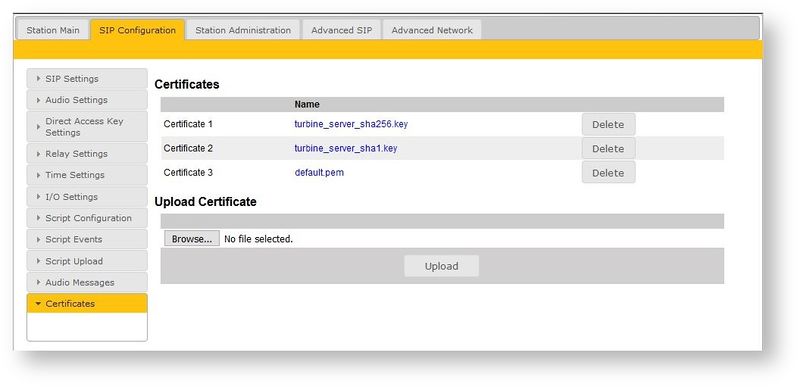Expand SIP Settings in the sidebar
This screenshot has height=387, width=800.
click(87, 79)
